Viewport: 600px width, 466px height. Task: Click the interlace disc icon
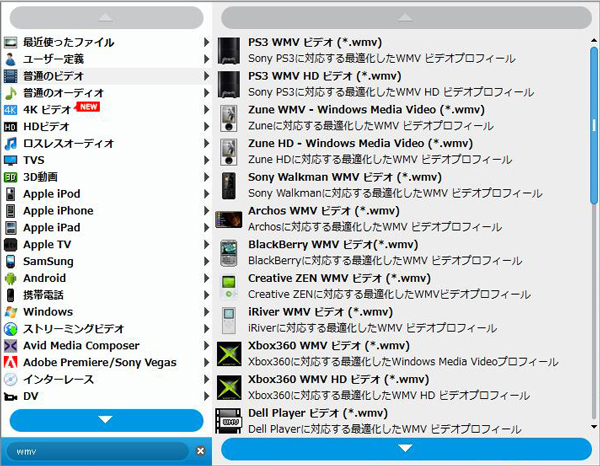11,379
